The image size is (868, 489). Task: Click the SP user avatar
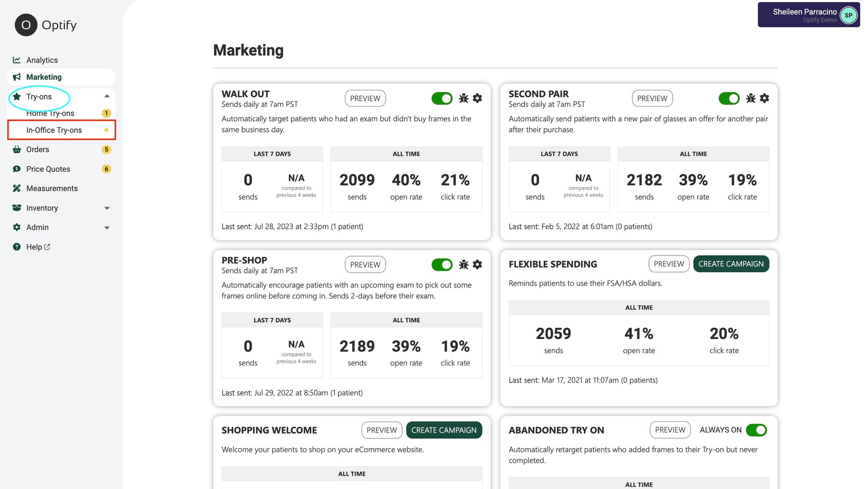click(848, 15)
